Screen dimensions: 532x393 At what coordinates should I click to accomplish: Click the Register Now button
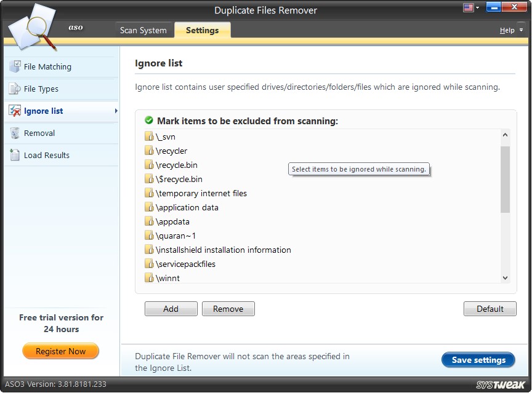60,351
